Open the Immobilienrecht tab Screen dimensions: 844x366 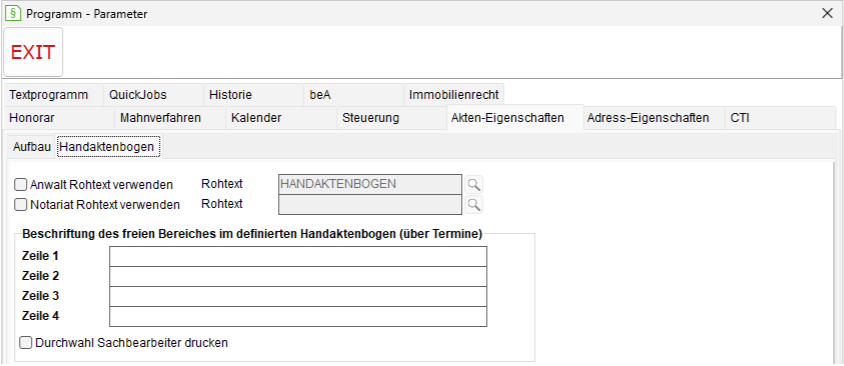[x=454, y=95]
